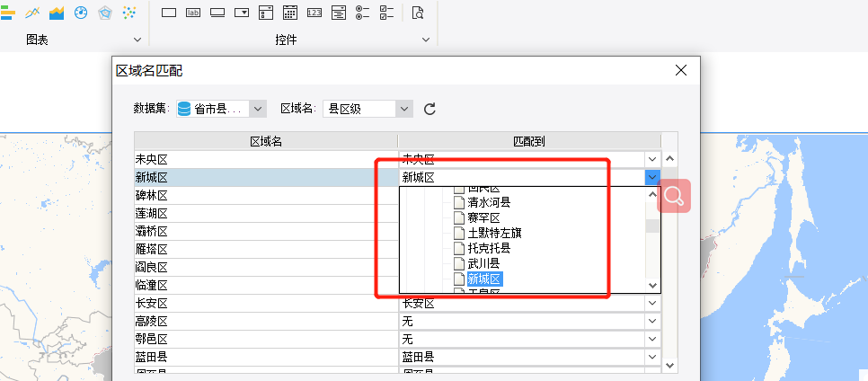868x381 pixels.
Task: Select the 高陵区 region name cell
Action: [x=266, y=321]
